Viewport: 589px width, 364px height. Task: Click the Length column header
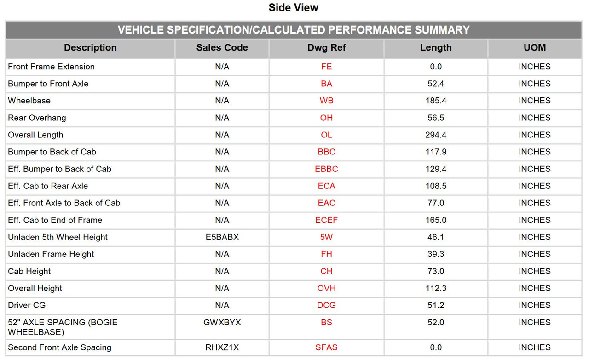click(x=436, y=48)
